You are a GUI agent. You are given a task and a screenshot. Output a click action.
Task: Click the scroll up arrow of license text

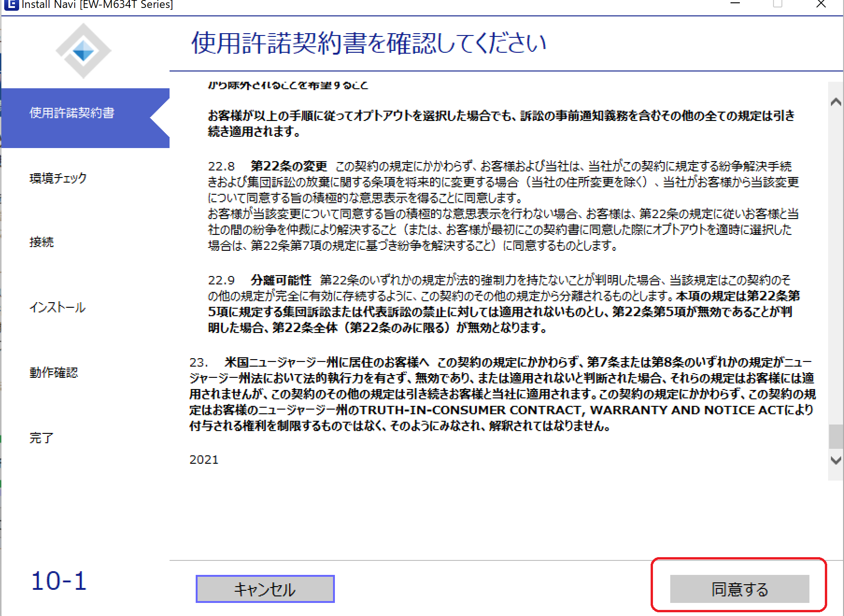[x=836, y=102]
